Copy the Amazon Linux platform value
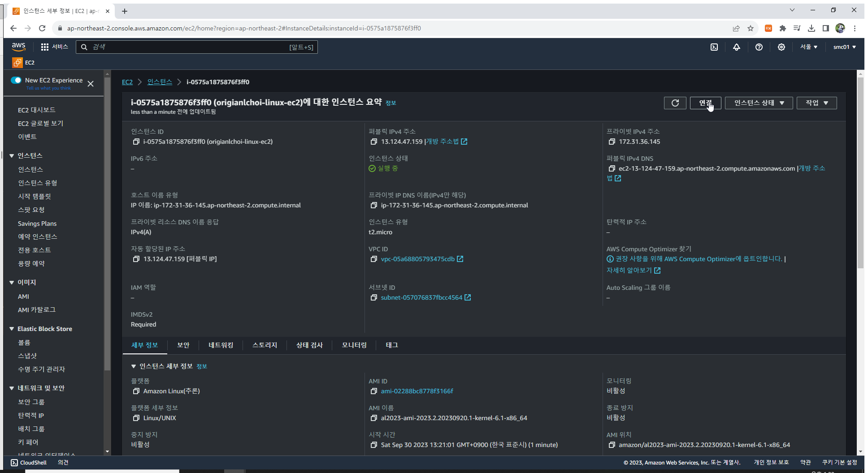The image size is (868, 473). [x=136, y=391]
